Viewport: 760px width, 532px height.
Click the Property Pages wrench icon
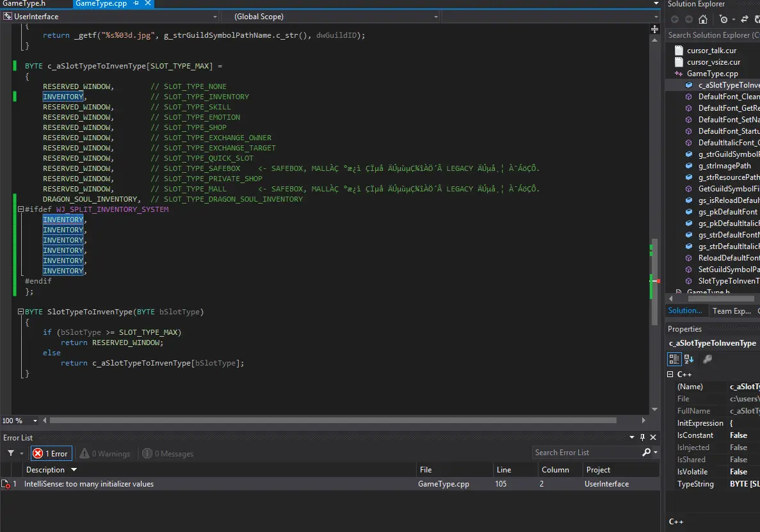tap(707, 359)
